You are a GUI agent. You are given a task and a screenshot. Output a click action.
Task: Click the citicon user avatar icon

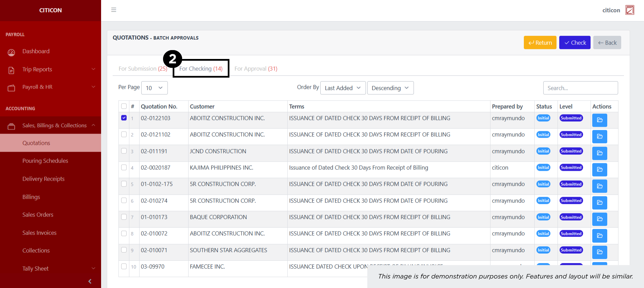coord(630,10)
